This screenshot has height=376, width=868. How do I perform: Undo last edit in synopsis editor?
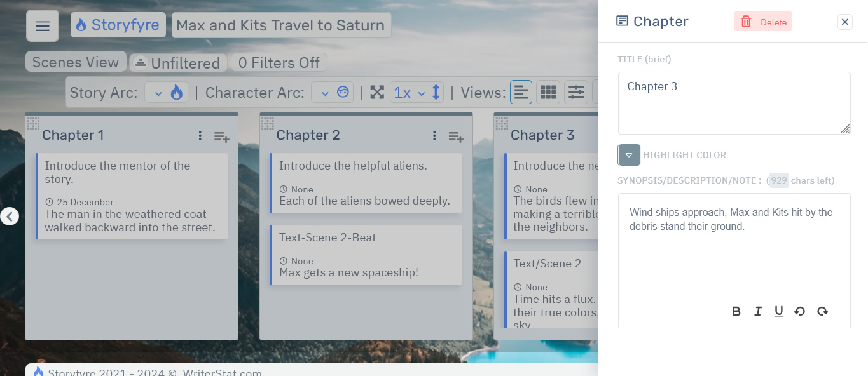point(800,311)
